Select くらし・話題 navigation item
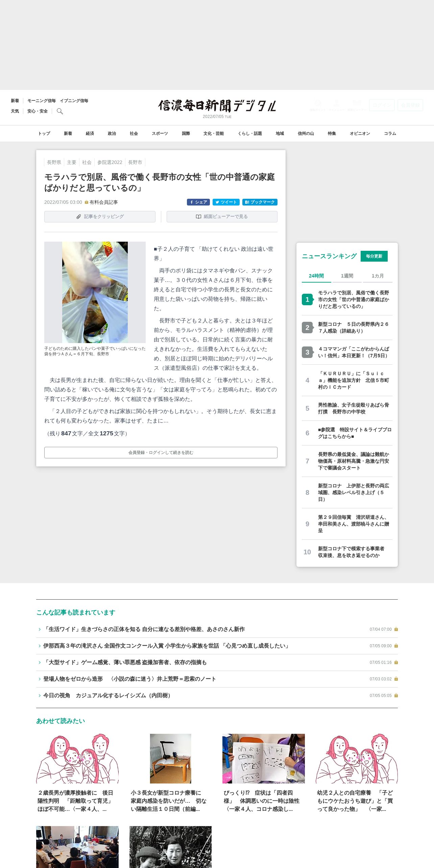434x868 pixels. pos(250,134)
